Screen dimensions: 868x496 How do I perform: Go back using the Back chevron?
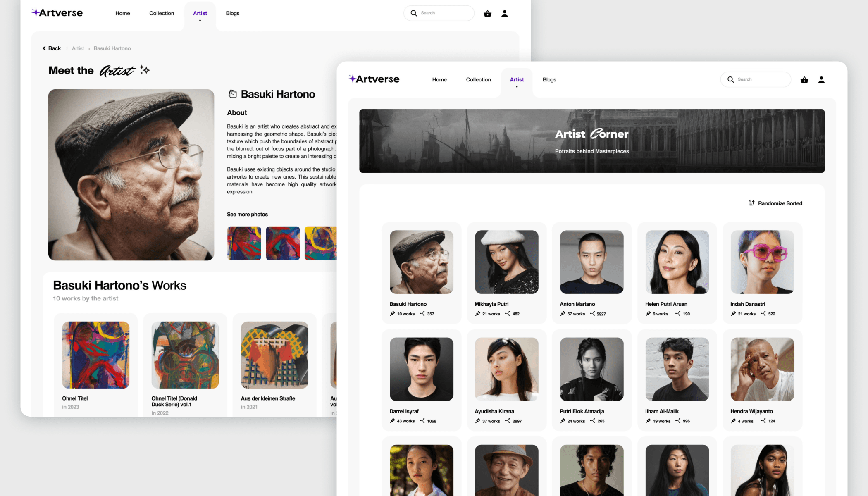point(44,48)
